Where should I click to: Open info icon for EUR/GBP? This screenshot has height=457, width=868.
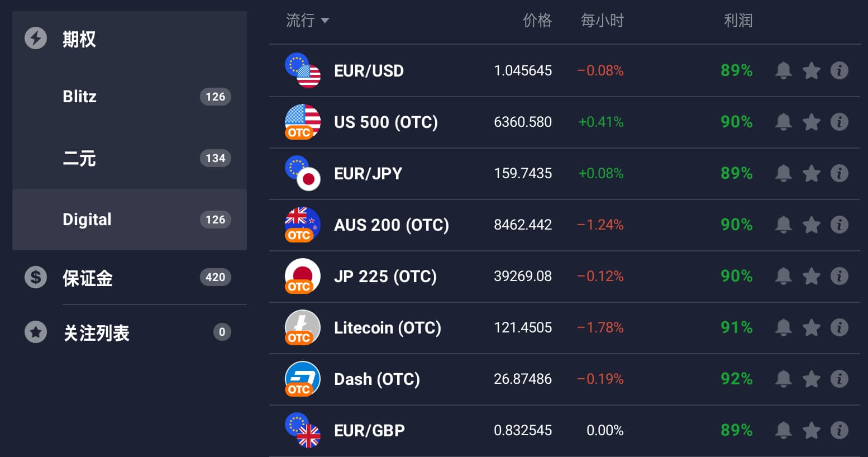(839, 430)
